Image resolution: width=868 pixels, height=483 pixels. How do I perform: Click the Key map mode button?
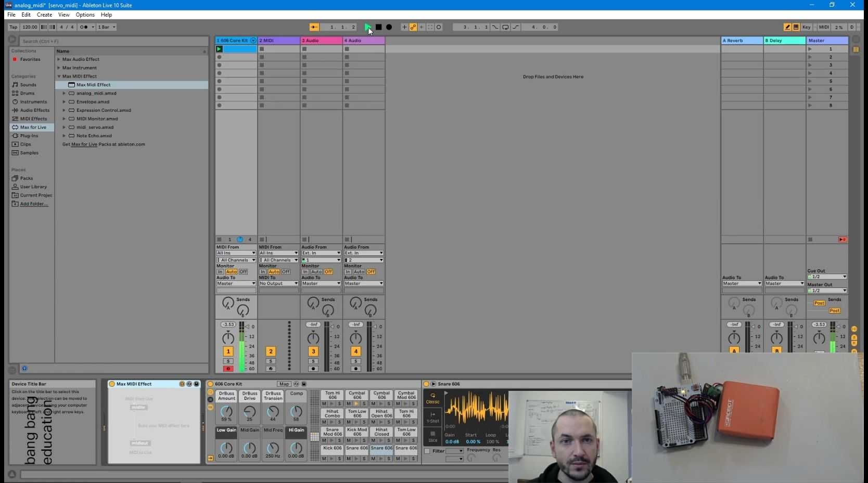[x=807, y=27]
